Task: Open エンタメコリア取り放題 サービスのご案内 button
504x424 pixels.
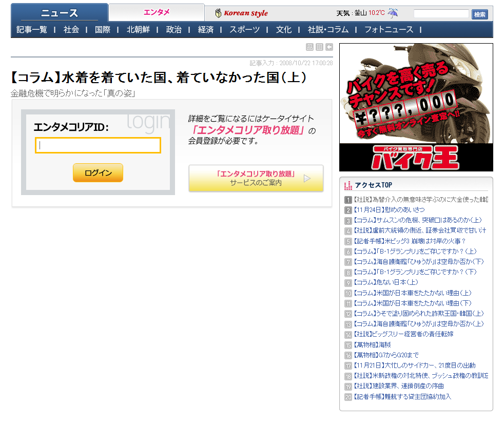Action: point(256,179)
